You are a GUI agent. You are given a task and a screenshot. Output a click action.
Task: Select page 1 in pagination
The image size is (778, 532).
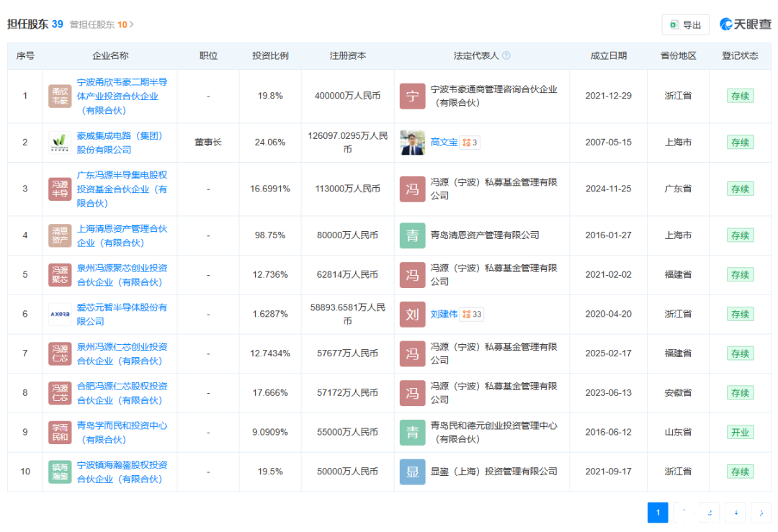[x=658, y=513]
